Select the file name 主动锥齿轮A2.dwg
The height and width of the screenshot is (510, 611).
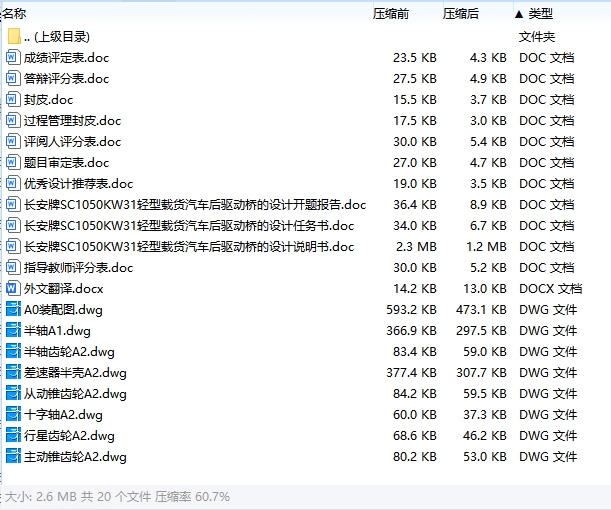point(75,457)
